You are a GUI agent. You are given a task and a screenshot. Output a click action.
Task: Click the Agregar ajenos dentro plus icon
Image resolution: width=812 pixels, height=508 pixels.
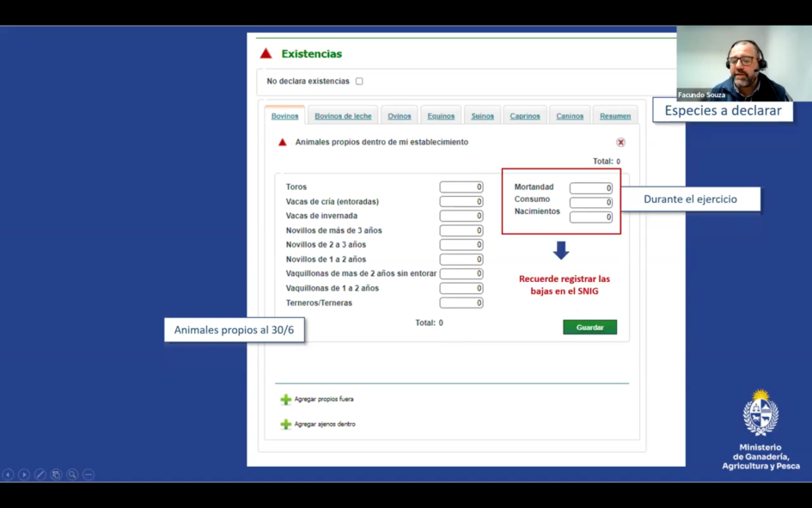pyautogui.click(x=286, y=424)
